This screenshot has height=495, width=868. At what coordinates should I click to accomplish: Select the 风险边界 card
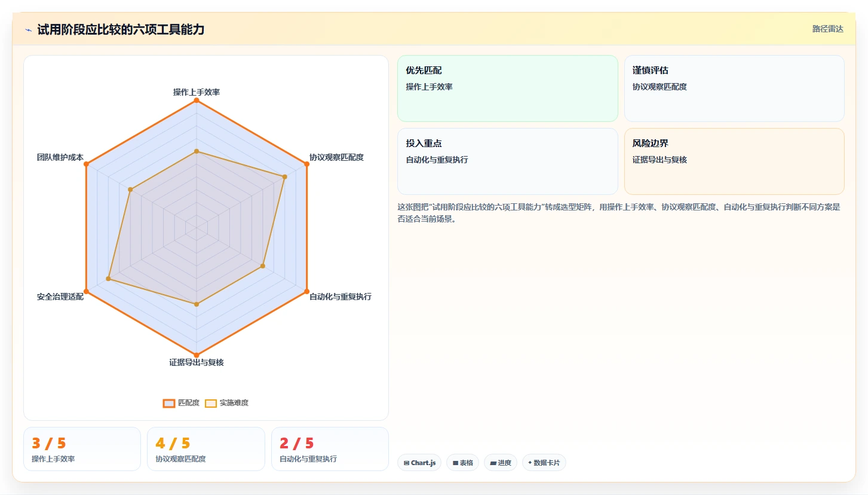point(734,161)
